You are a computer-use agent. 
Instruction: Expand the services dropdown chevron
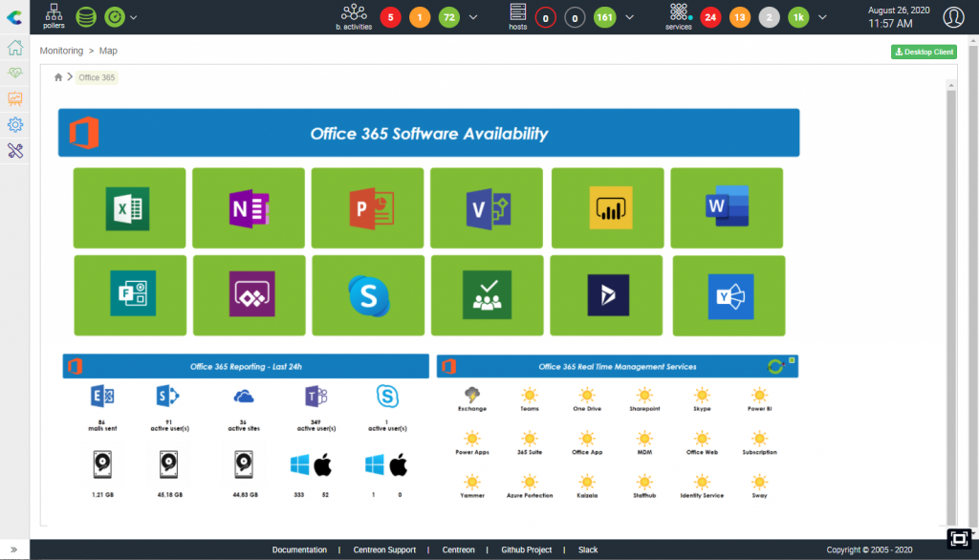[822, 17]
